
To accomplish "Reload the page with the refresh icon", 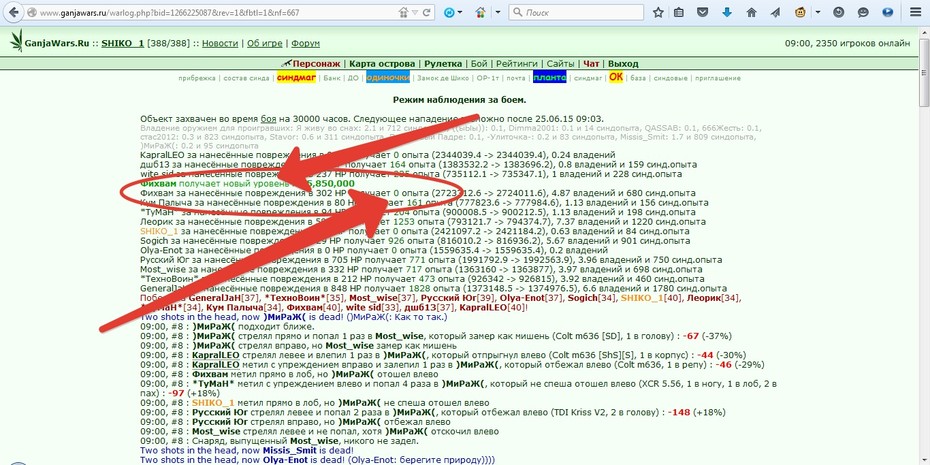I will point(427,12).
